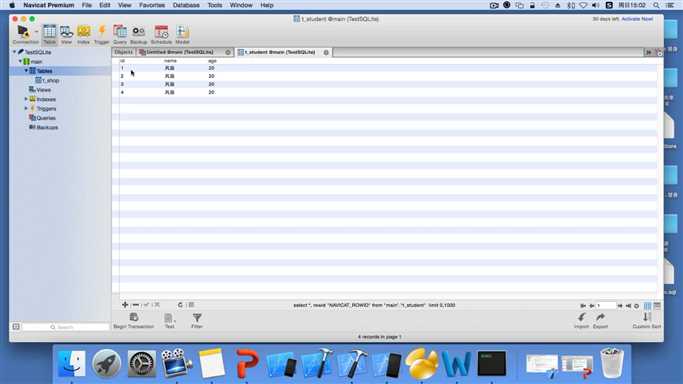The image size is (683, 384).
Task: Open Finder from the Dock
Action: (x=72, y=364)
